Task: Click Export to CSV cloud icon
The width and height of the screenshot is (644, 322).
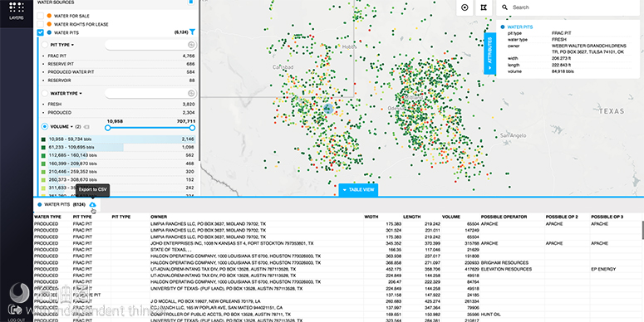Action: (92, 204)
